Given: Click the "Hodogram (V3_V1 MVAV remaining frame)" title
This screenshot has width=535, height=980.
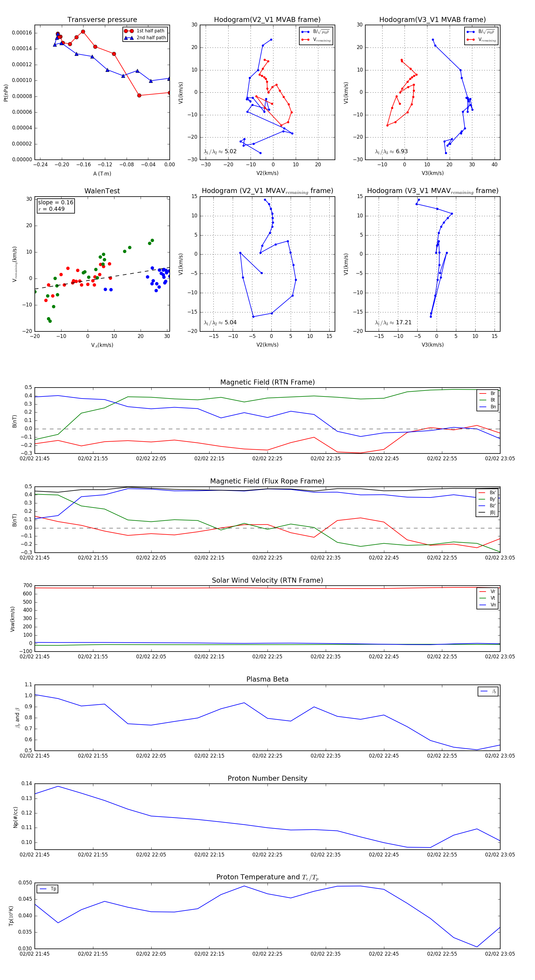Looking at the screenshot, I should pos(432,191).
